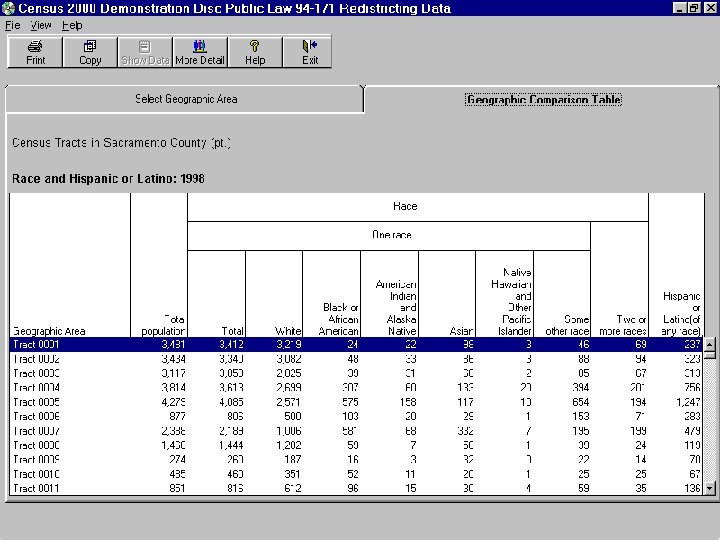The image size is (720, 540).
Task: Select row Tract 0008
Action: (357, 445)
